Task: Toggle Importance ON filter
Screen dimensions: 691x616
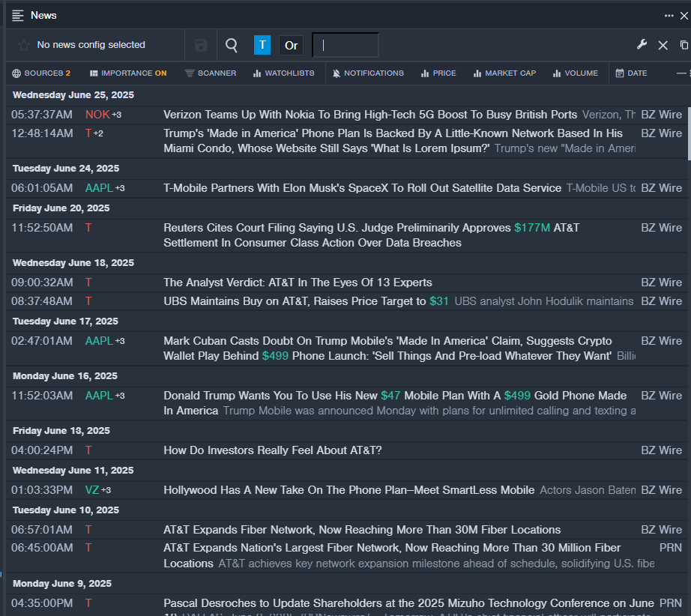Action: pos(128,73)
